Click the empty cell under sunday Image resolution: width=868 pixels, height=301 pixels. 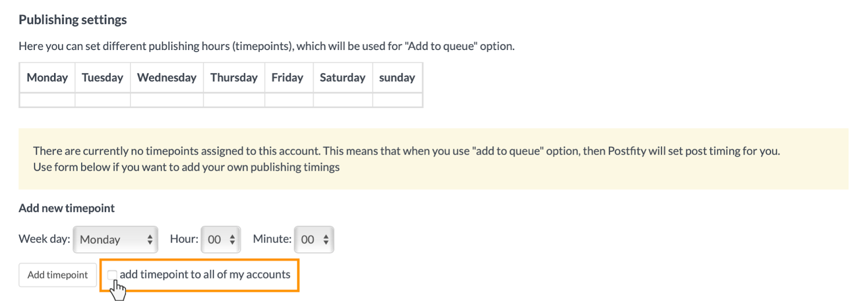[397, 100]
